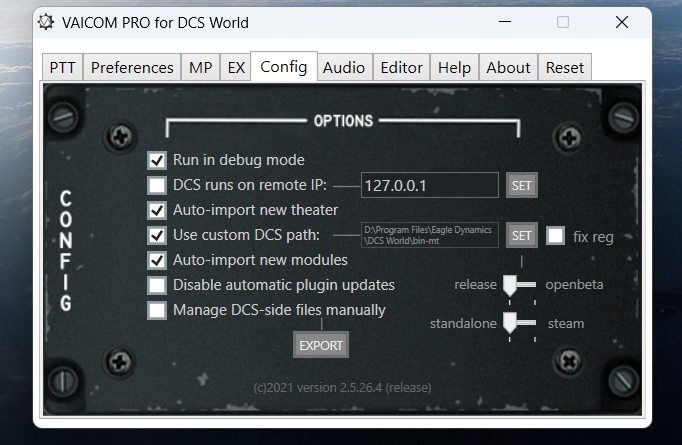The image size is (682, 445).
Task: Uncheck Auto-import new theater
Action: (x=157, y=210)
